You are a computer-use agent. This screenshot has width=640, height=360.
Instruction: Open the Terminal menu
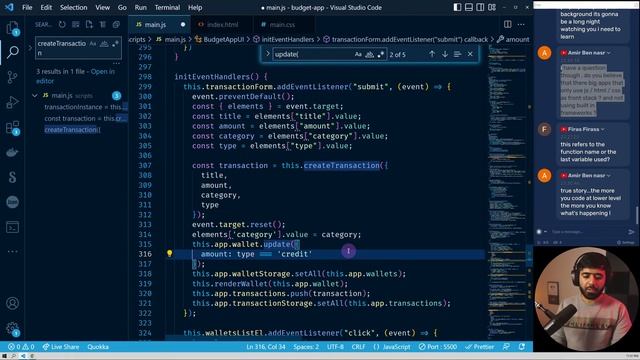pos(167,7)
